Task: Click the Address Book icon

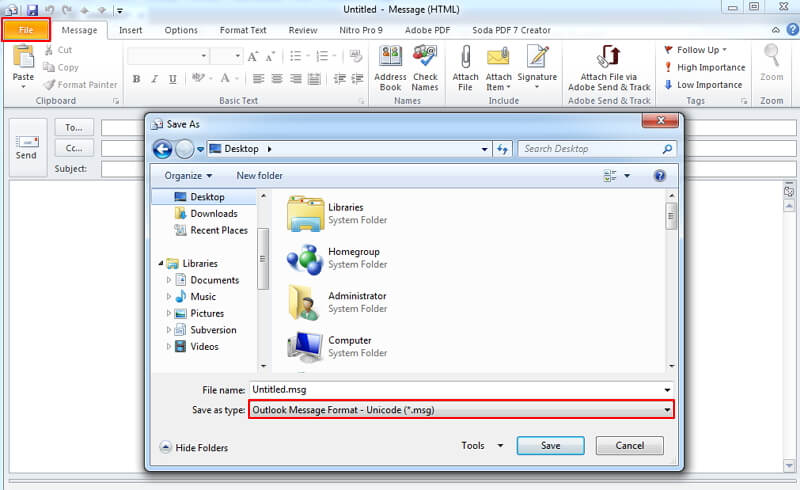Action: (x=390, y=59)
